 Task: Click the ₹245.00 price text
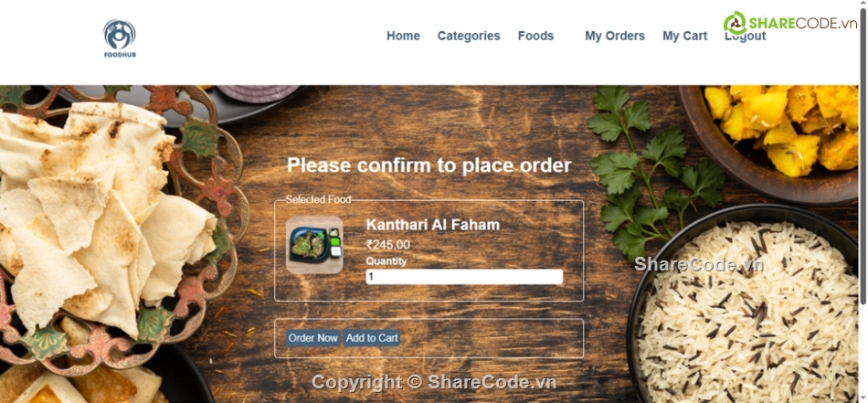coord(388,245)
